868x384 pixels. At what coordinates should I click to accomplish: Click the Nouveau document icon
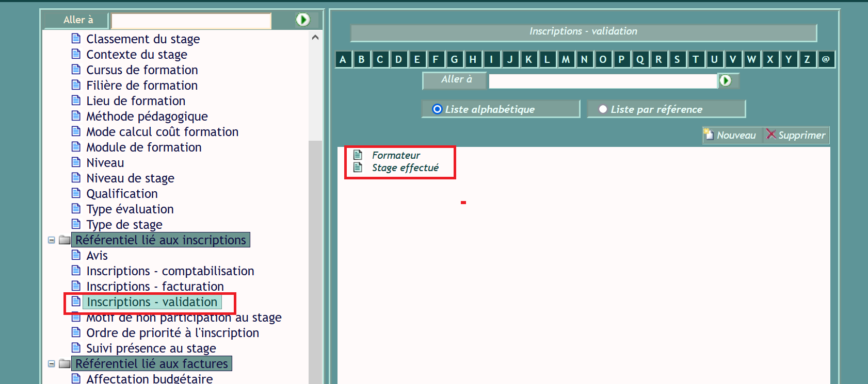(709, 135)
